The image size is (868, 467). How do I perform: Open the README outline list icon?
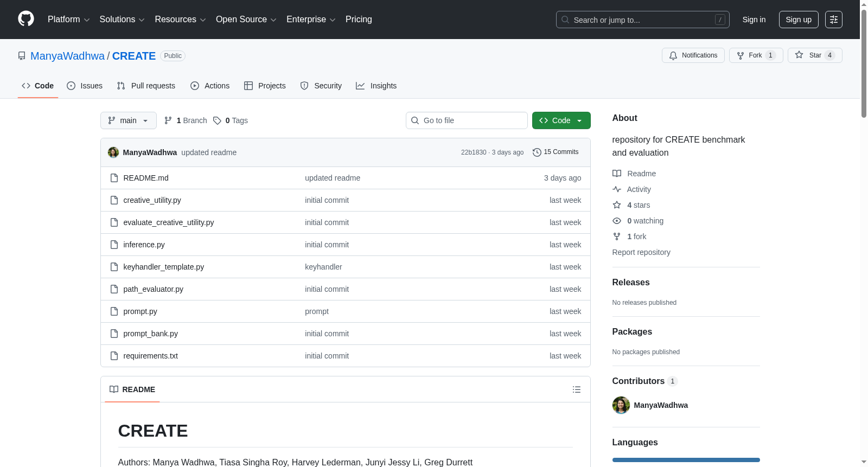[576, 389]
